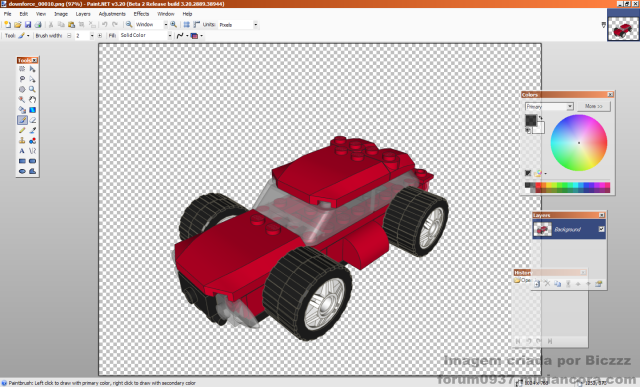Viewport: 640px width, 387px height.
Task: Click the Zoom Out magnifier icon
Action: (129, 24)
